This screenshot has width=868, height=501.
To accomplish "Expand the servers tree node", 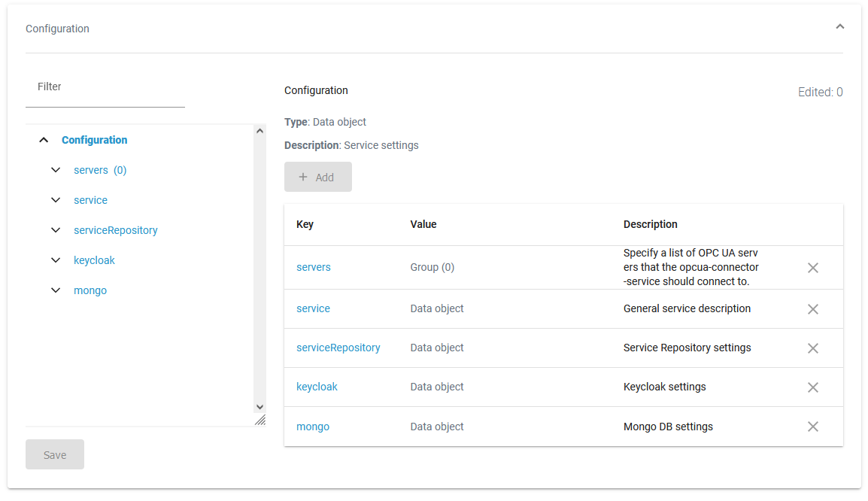I will [55, 169].
